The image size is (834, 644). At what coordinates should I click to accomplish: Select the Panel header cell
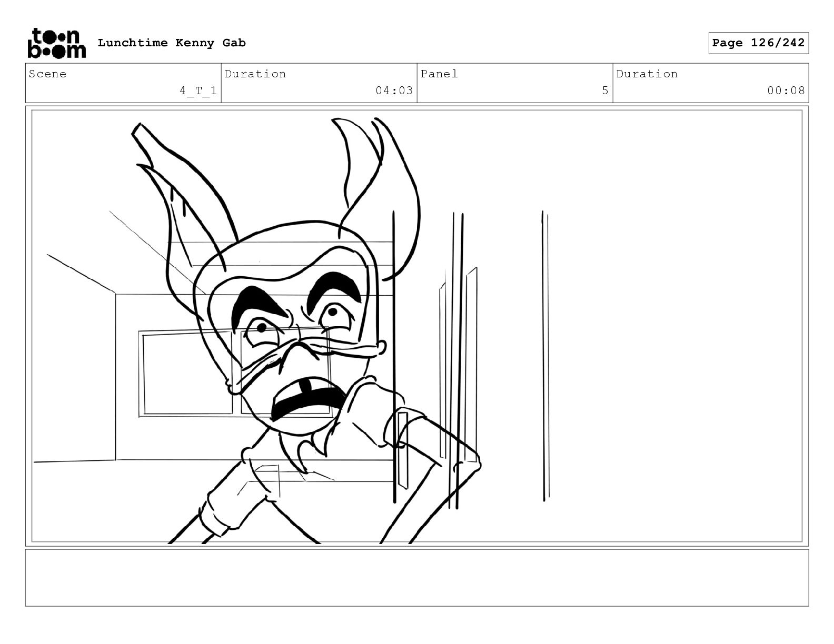tap(515, 83)
